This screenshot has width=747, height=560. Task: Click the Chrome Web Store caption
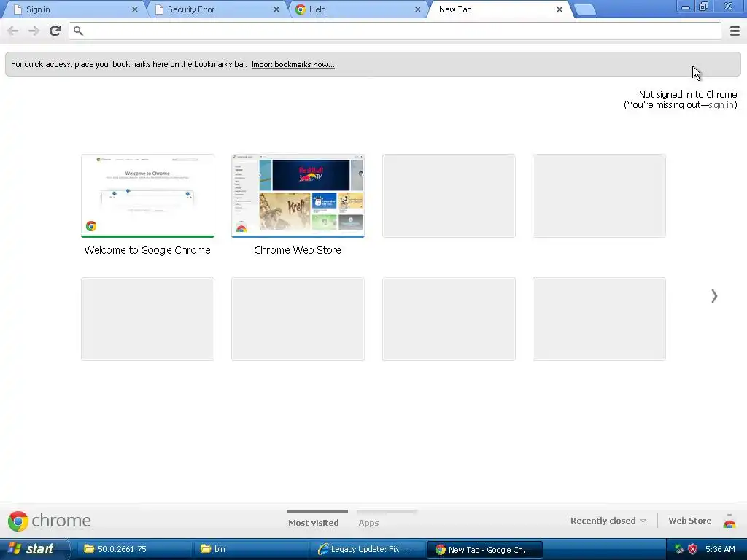[x=298, y=250]
